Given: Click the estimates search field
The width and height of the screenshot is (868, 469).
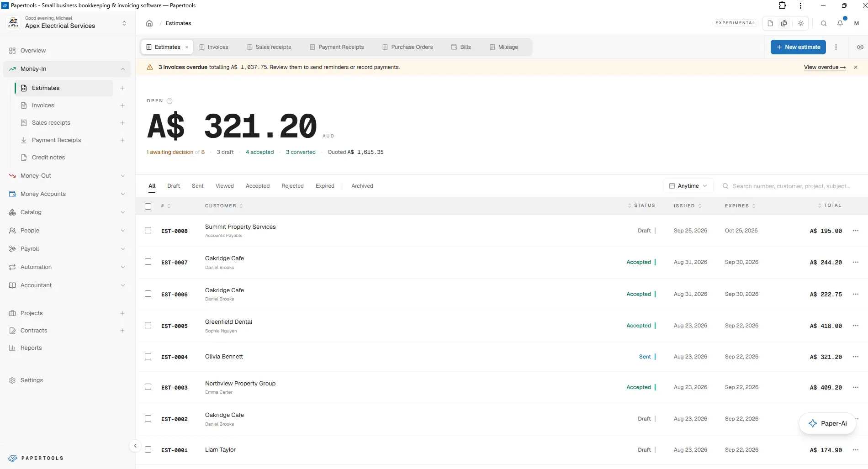Looking at the screenshot, I should coord(790,186).
